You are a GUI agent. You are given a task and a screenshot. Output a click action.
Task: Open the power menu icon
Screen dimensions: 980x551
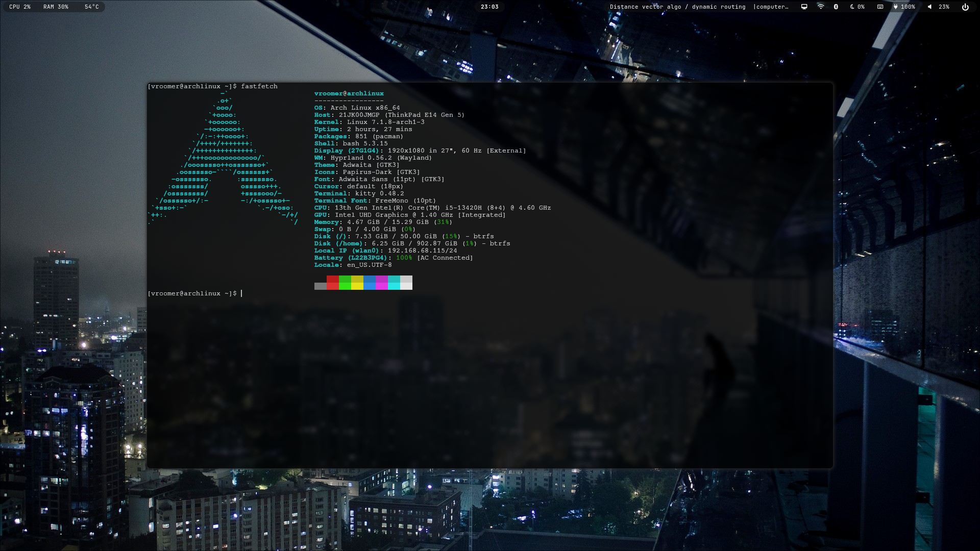pos(965,7)
